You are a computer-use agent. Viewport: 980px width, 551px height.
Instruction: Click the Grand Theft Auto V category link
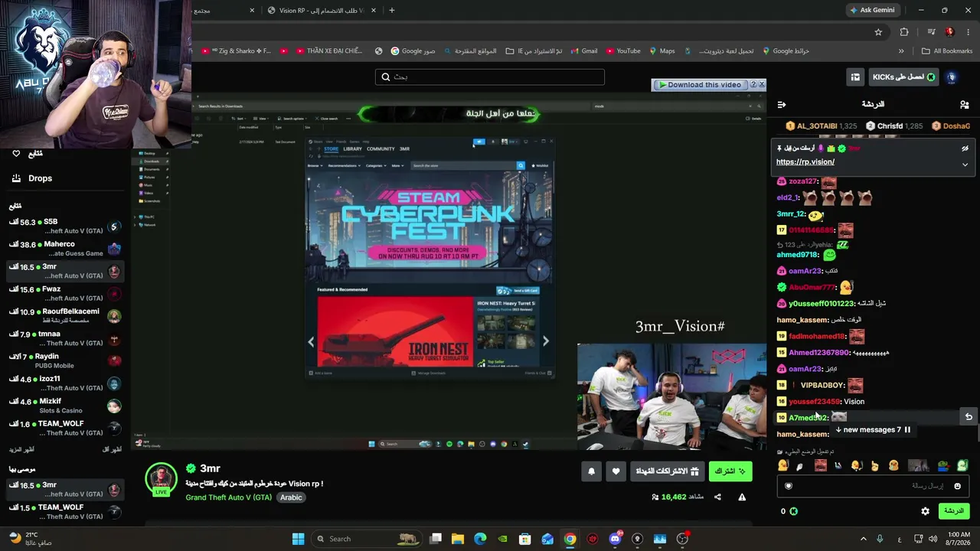tap(228, 497)
